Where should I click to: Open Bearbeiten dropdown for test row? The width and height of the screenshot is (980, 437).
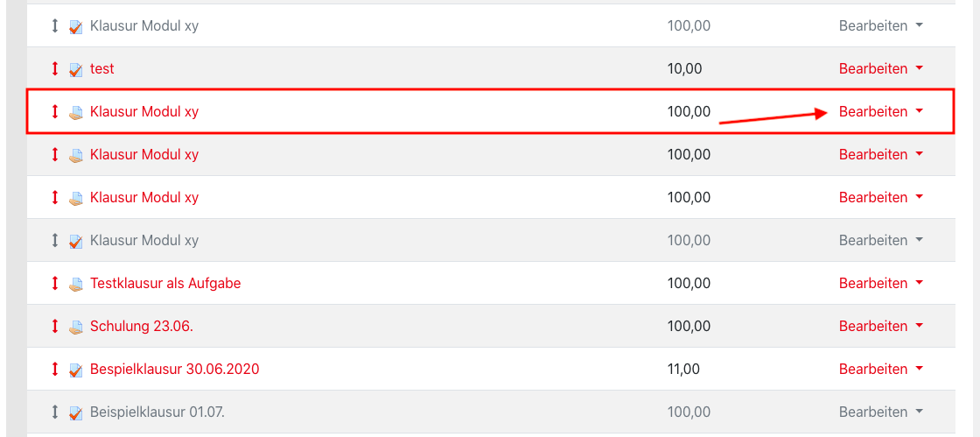[x=880, y=68]
